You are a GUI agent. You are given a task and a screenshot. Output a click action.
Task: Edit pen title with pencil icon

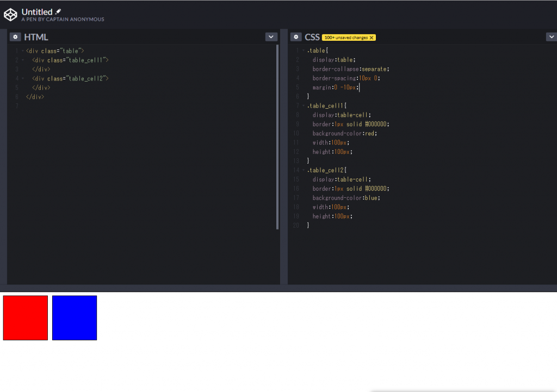pyautogui.click(x=58, y=12)
